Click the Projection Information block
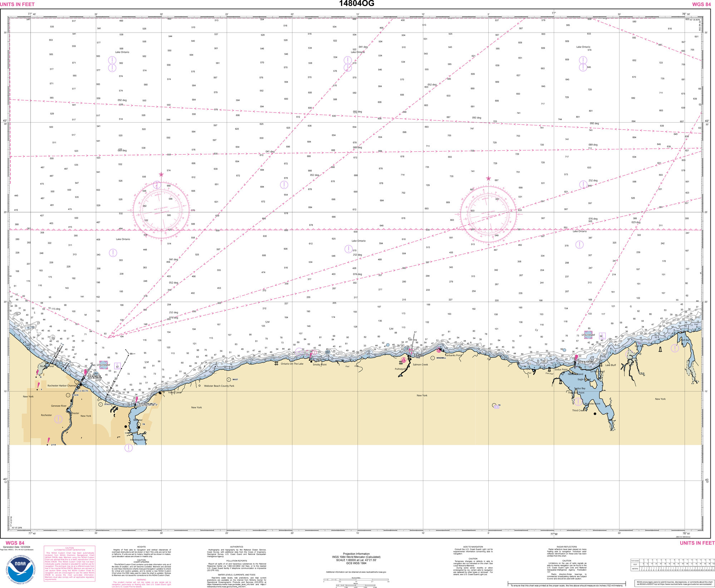This screenshot has height=588, width=715. 356,559
